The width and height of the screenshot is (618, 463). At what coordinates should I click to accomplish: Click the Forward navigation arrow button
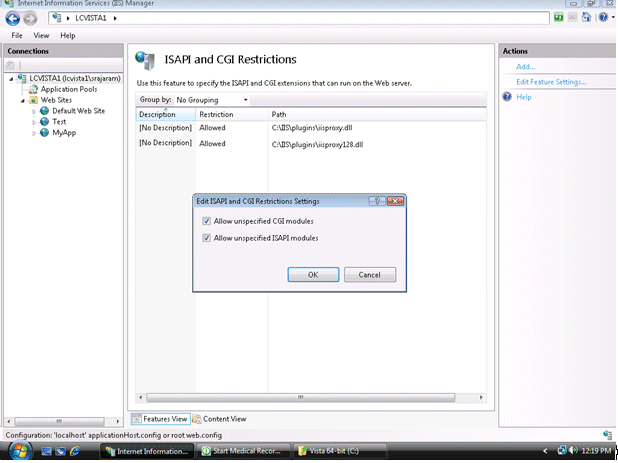pos(30,19)
